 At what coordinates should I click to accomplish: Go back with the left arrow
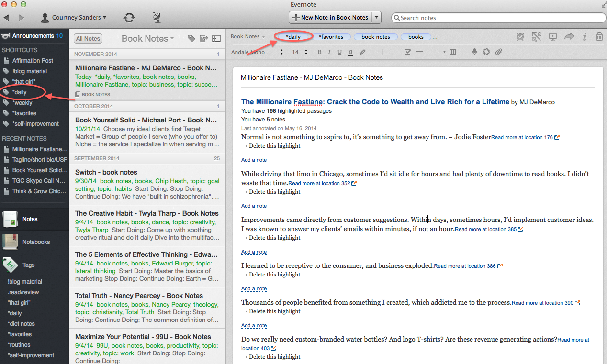tap(7, 18)
